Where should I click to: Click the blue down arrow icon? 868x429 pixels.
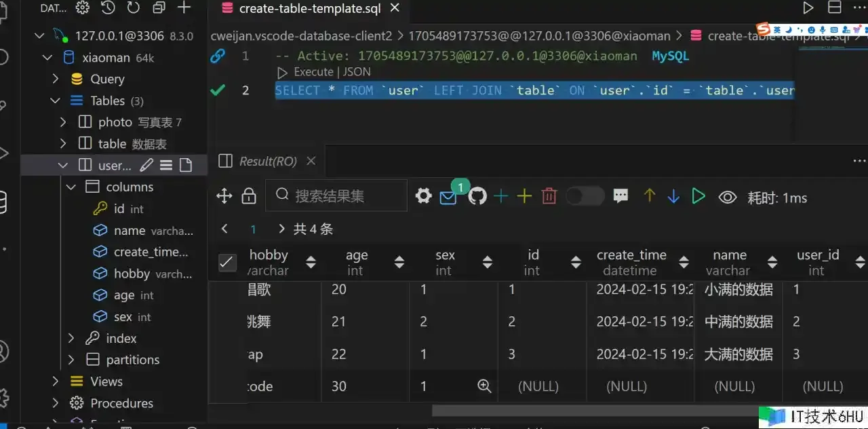point(673,197)
